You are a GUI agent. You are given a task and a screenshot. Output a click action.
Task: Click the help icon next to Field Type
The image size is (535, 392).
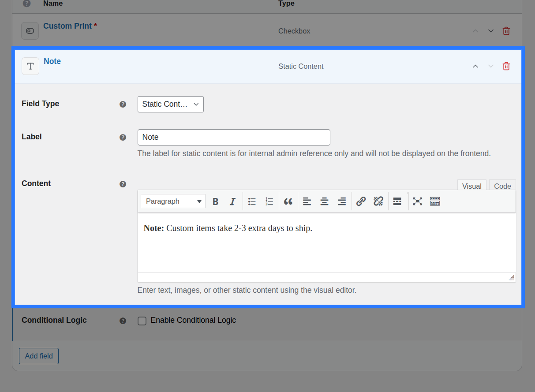pyautogui.click(x=123, y=105)
